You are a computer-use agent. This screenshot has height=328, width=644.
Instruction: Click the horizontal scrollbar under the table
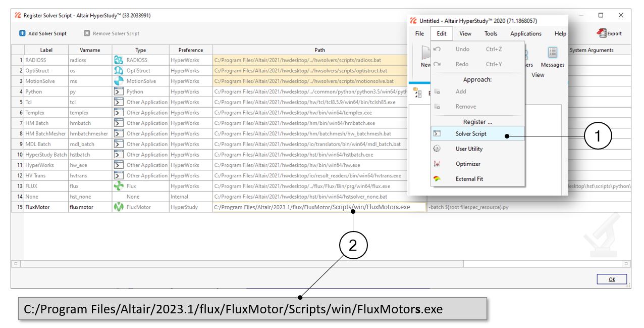click(242, 264)
